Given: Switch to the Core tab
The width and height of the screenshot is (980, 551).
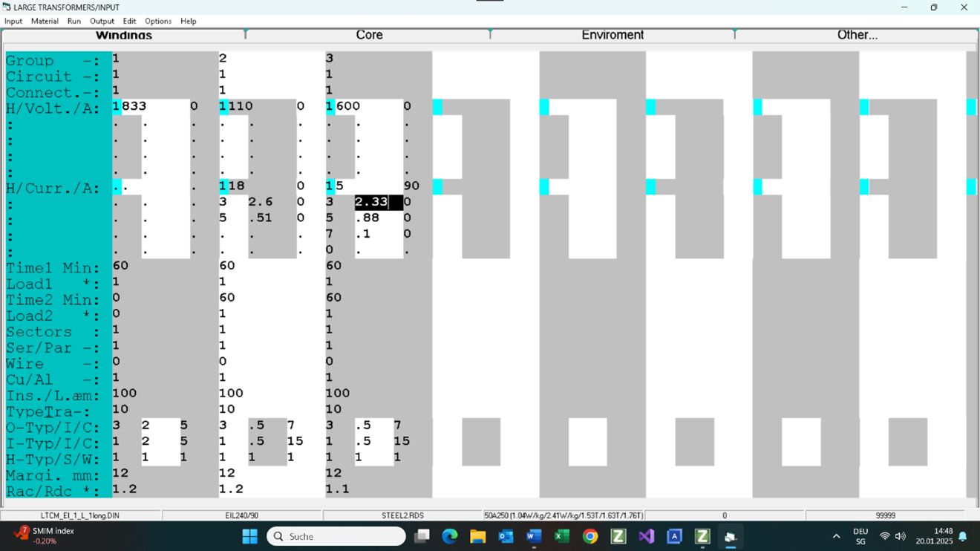Looking at the screenshot, I should tap(369, 36).
